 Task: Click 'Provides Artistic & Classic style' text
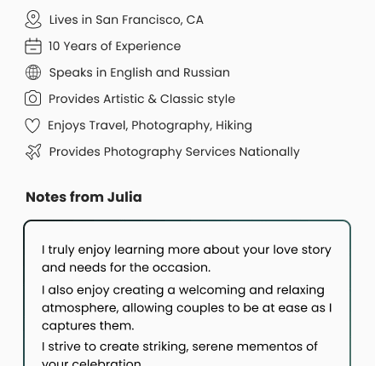(x=142, y=99)
